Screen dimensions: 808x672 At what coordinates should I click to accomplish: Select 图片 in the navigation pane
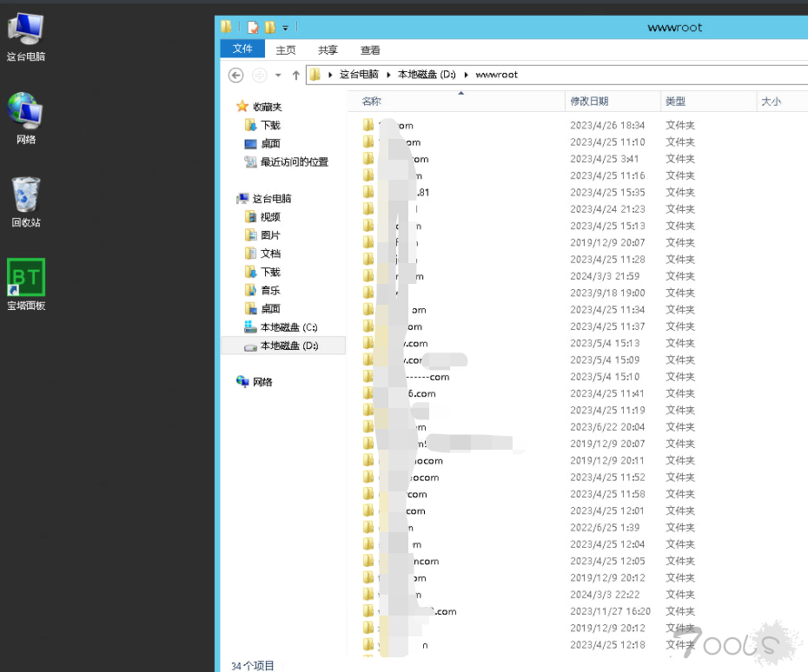(x=270, y=235)
